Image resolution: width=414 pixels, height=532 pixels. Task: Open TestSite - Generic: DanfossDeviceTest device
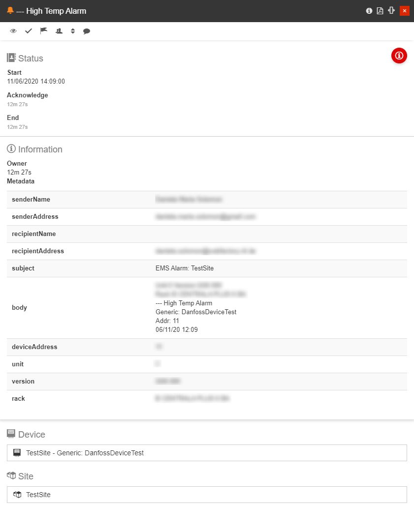[207, 453]
